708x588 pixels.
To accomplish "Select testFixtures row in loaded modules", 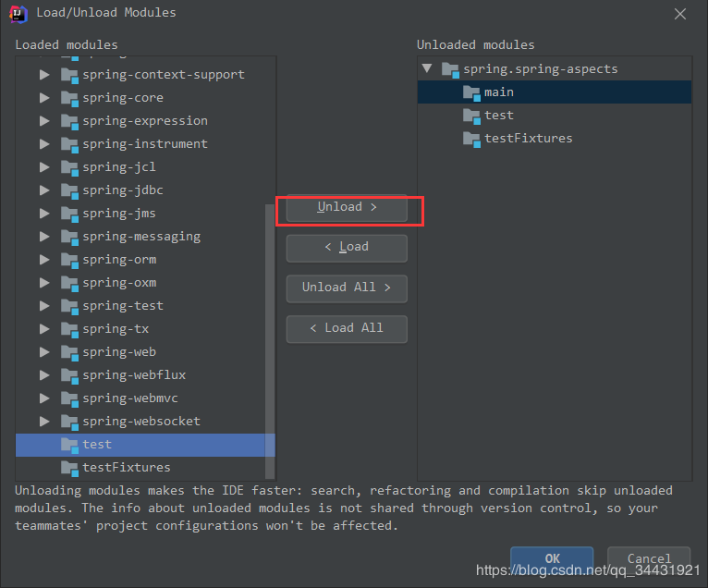I will pos(145,468).
